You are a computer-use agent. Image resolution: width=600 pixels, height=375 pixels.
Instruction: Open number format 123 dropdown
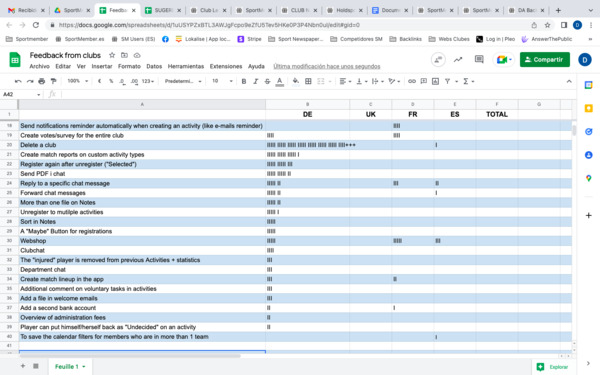[x=148, y=81]
